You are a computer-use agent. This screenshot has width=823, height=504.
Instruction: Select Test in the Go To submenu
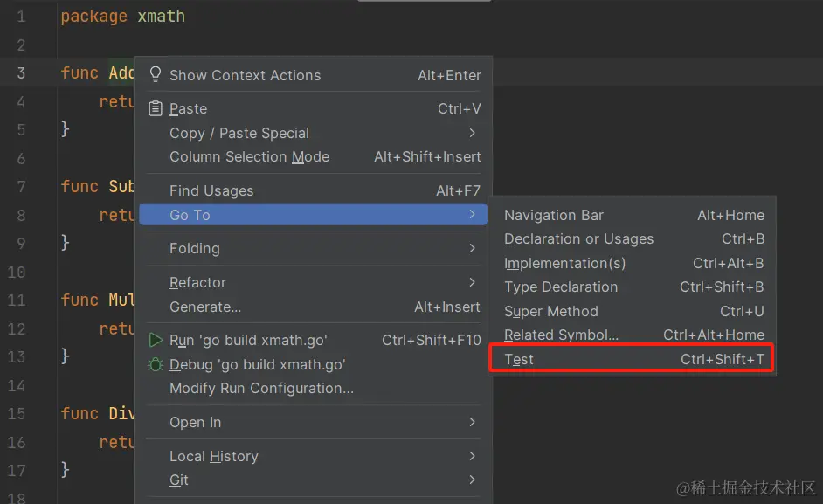(x=519, y=359)
